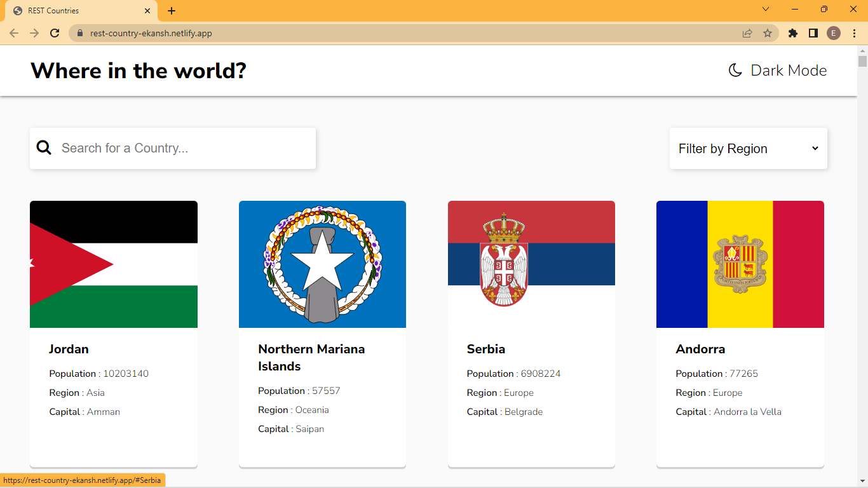Viewport: 868px width, 488px height.
Task: Open the share icon in the address bar
Action: click(x=747, y=32)
